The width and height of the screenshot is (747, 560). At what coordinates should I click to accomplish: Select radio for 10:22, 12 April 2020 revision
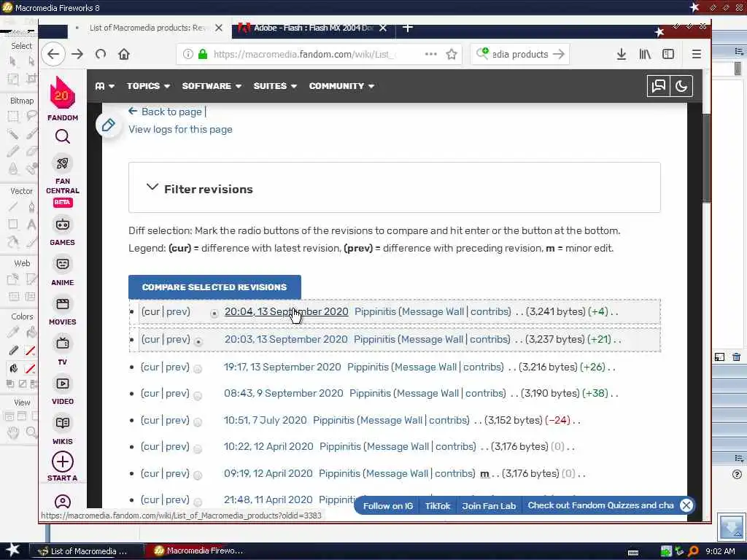pyautogui.click(x=198, y=448)
